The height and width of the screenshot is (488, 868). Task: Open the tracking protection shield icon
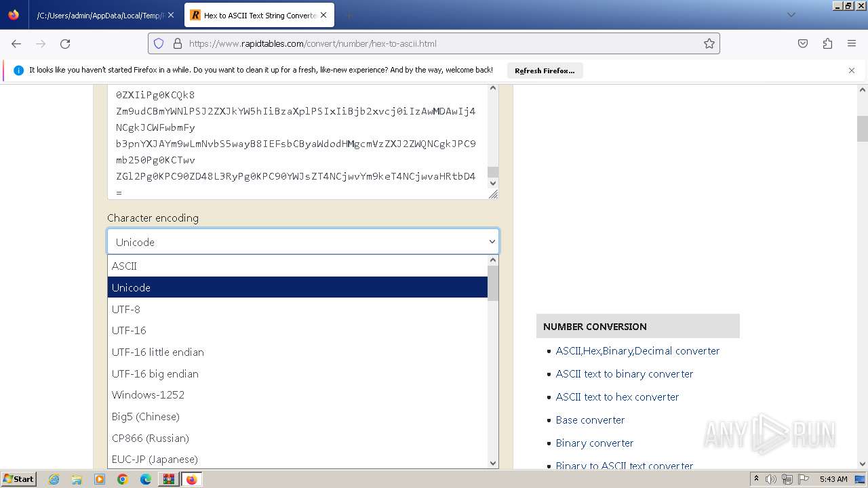159,43
